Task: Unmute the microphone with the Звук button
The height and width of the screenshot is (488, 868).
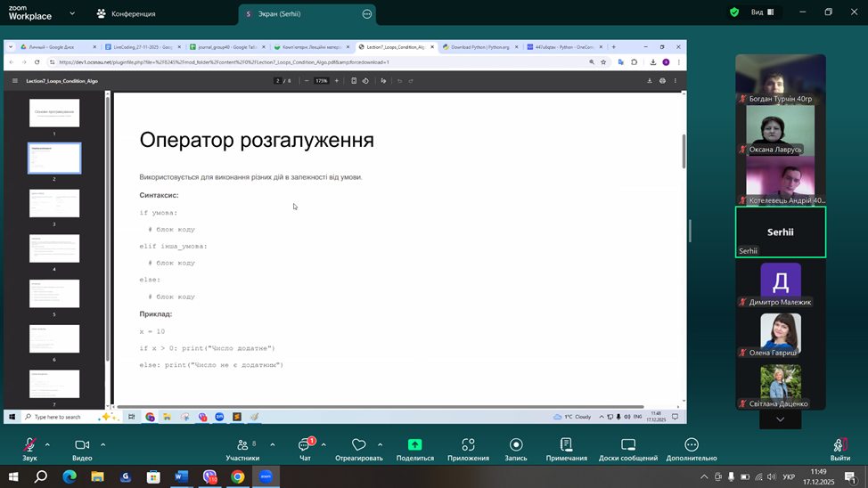Action: 29,448
